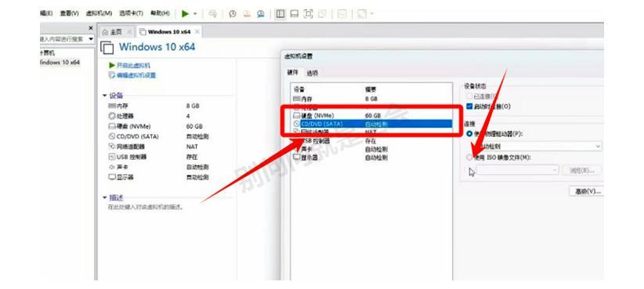Collapse the 设备 section in VM summary
Image resolution: width=644 pixels, height=289 pixels.
point(105,96)
